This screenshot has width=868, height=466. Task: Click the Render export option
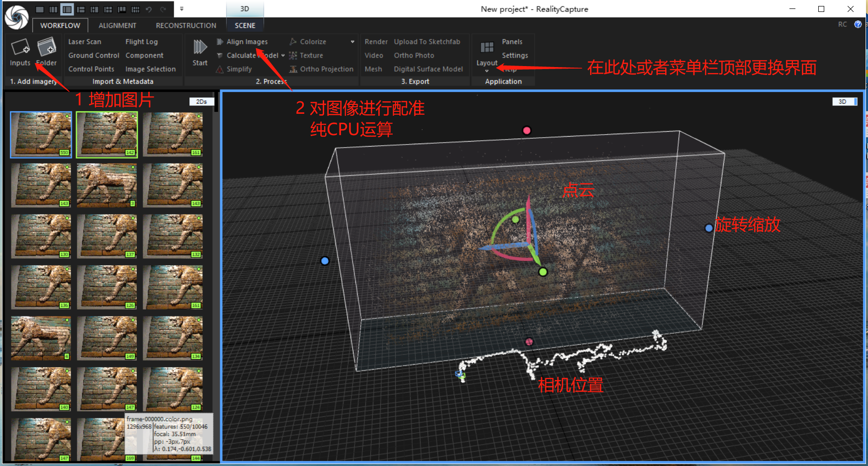(x=375, y=41)
